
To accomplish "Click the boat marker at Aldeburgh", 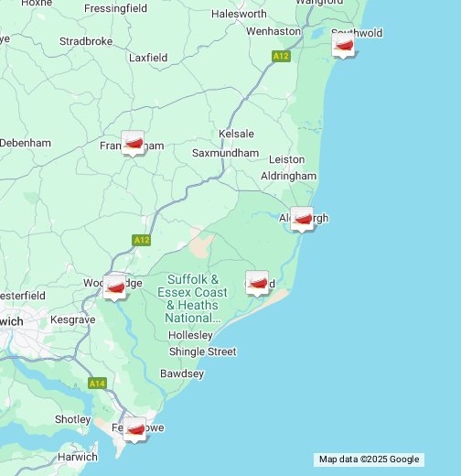I will coord(302,220).
